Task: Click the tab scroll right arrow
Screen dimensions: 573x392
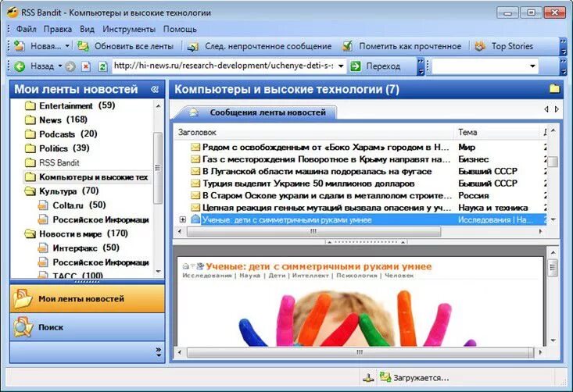Action: pos(557,109)
